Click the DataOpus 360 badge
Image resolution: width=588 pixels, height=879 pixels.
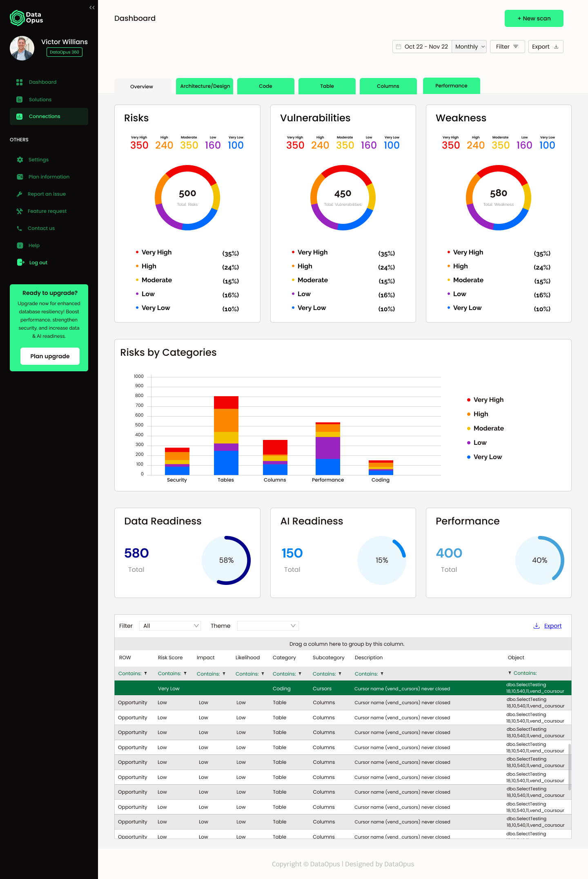[x=65, y=52]
